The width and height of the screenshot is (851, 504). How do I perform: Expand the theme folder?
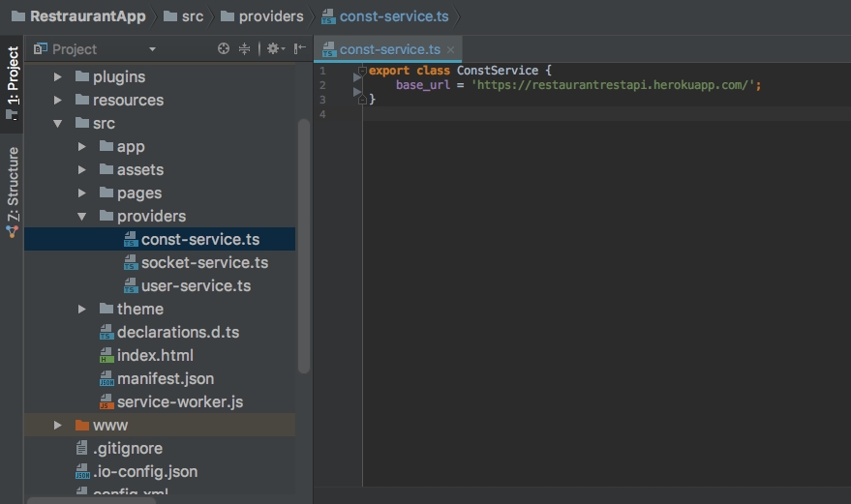click(x=82, y=310)
